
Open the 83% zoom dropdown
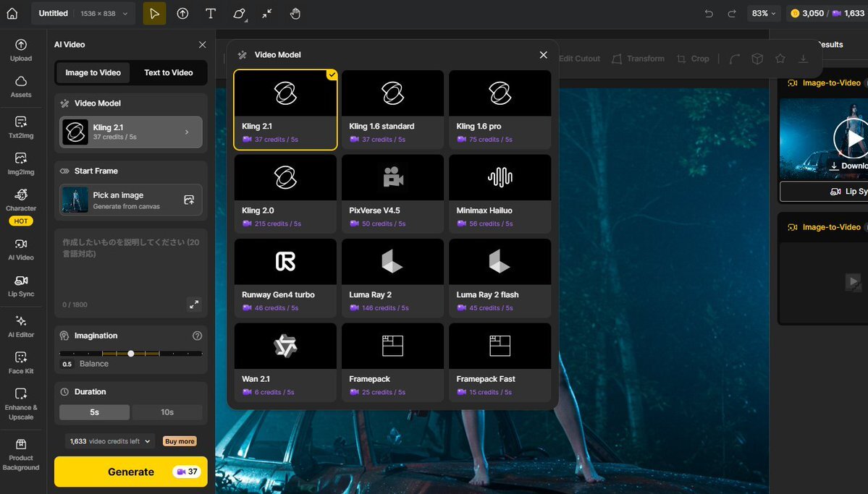763,13
